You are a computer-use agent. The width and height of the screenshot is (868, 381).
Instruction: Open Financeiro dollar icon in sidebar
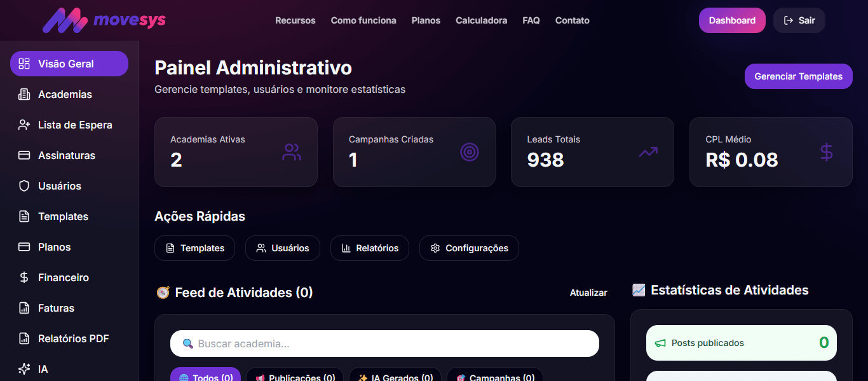tap(24, 277)
